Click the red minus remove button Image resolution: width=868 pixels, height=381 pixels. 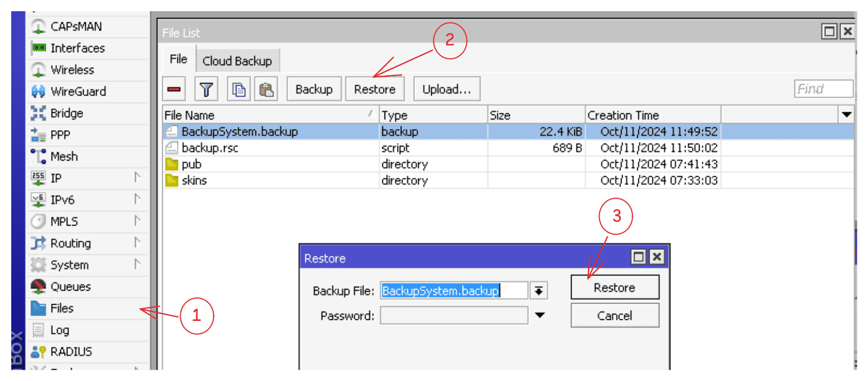(x=175, y=89)
